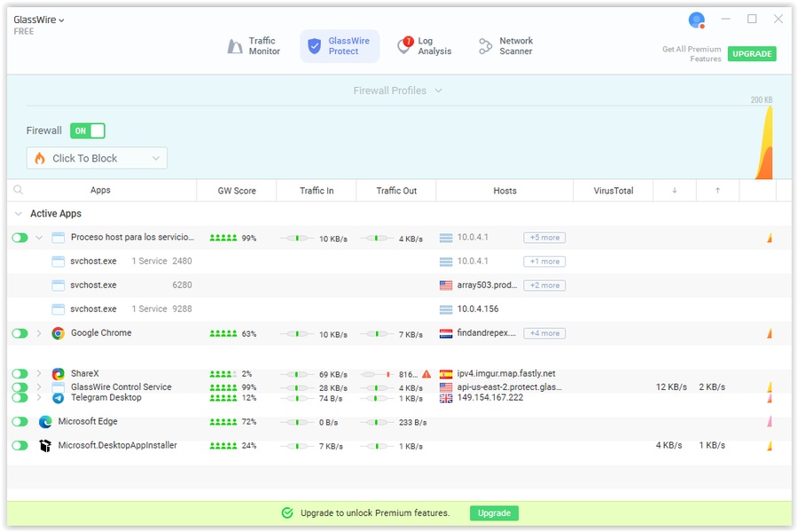Click the Google Chrome activity graph icon at row end

point(770,333)
